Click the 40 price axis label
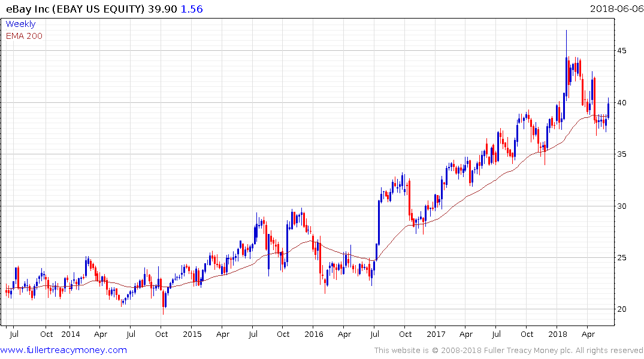The height and width of the screenshot is (359, 644). (x=621, y=102)
